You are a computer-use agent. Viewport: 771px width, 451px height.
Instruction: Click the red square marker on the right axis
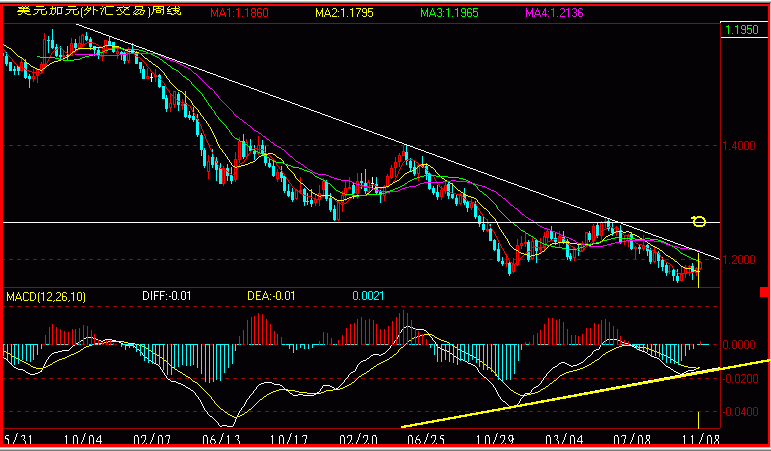coord(765,292)
